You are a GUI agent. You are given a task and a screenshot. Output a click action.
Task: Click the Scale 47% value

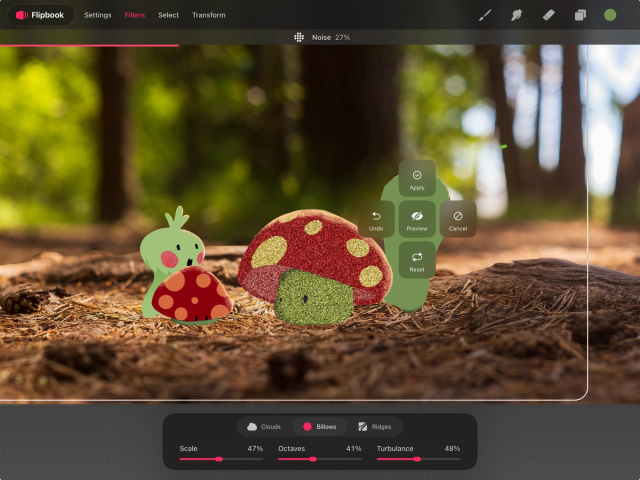click(255, 448)
